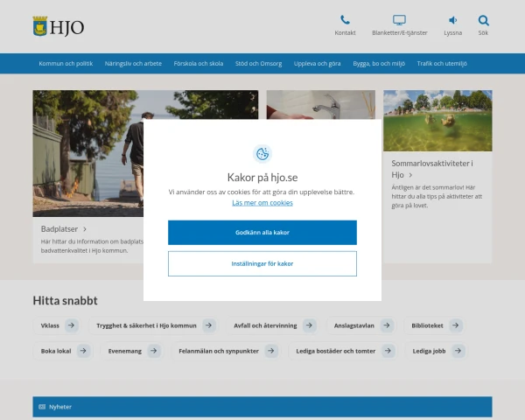Click the cookie icon in dialog
This screenshot has height=420, width=525.
(x=262, y=154)
